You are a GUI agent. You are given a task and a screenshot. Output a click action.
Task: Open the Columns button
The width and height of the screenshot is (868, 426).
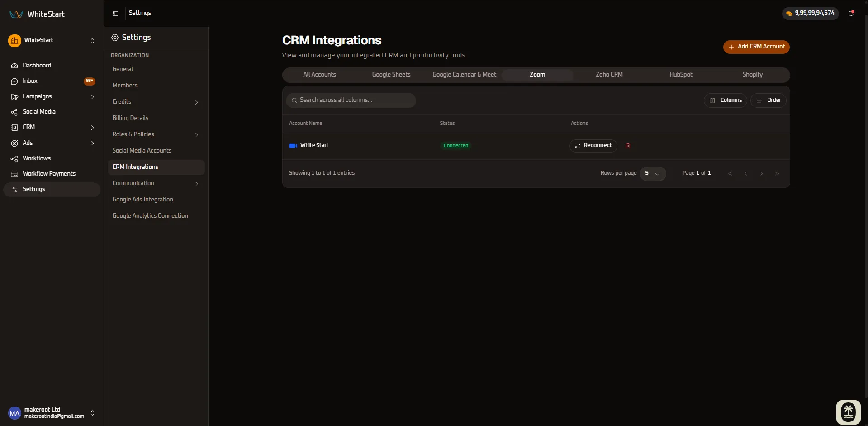pos(726,101)
